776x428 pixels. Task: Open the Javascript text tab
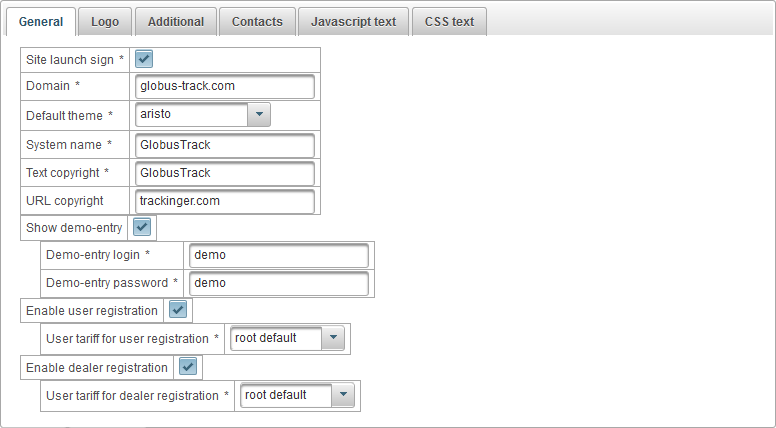pos(353,21)
